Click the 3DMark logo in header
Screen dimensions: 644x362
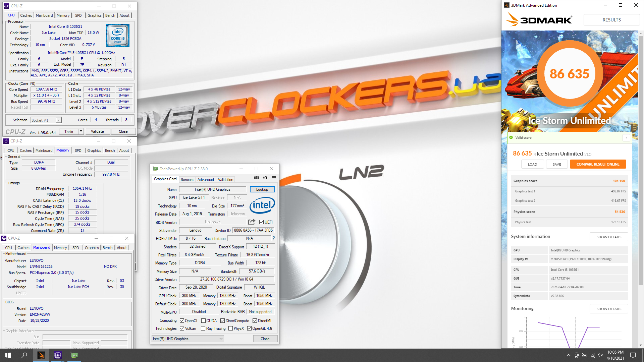click(x=539, y=20)
